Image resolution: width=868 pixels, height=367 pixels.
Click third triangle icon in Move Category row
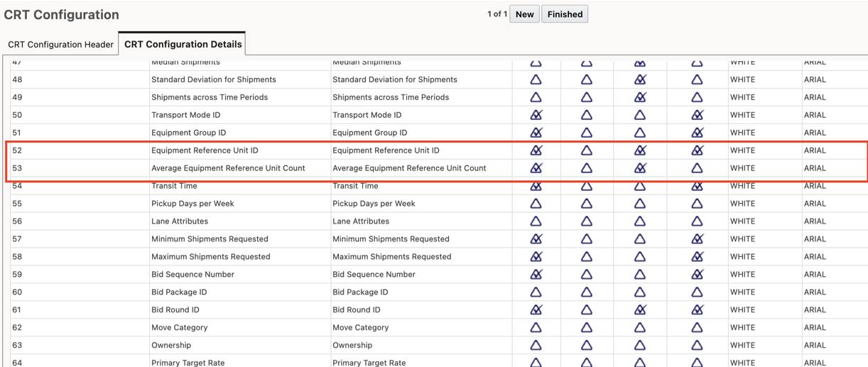coord(640,328)
